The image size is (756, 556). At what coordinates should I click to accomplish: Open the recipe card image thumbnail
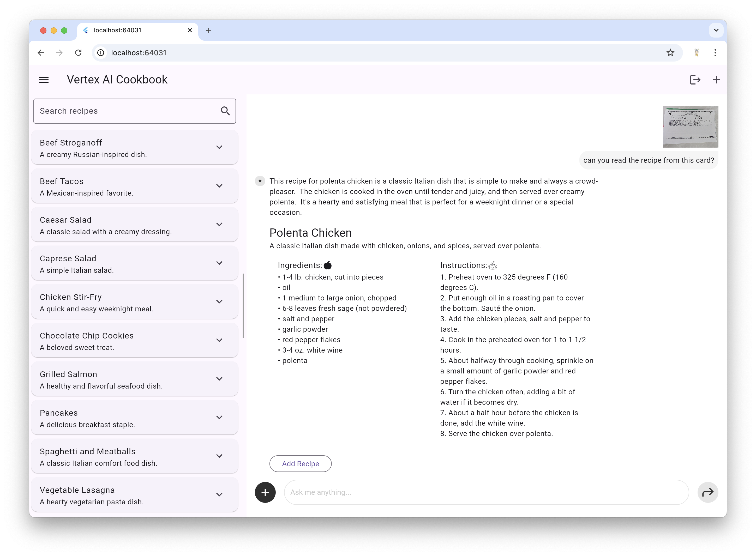[x=690, y=126]
